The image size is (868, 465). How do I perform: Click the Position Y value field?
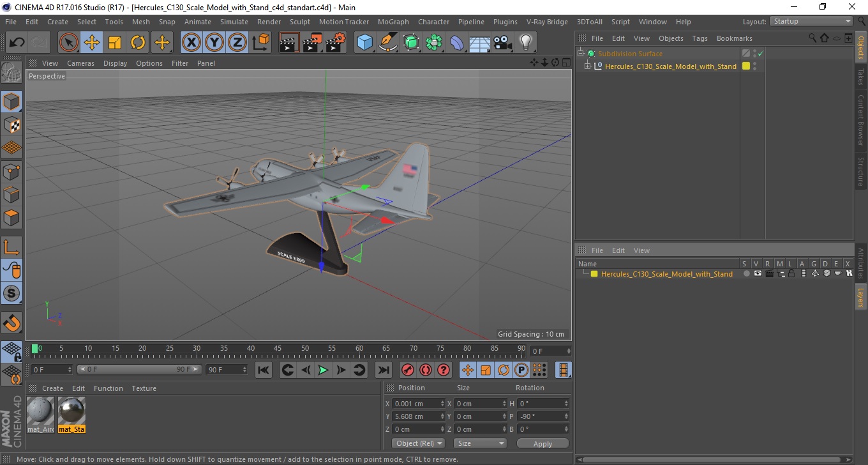[x=415, y=416]
